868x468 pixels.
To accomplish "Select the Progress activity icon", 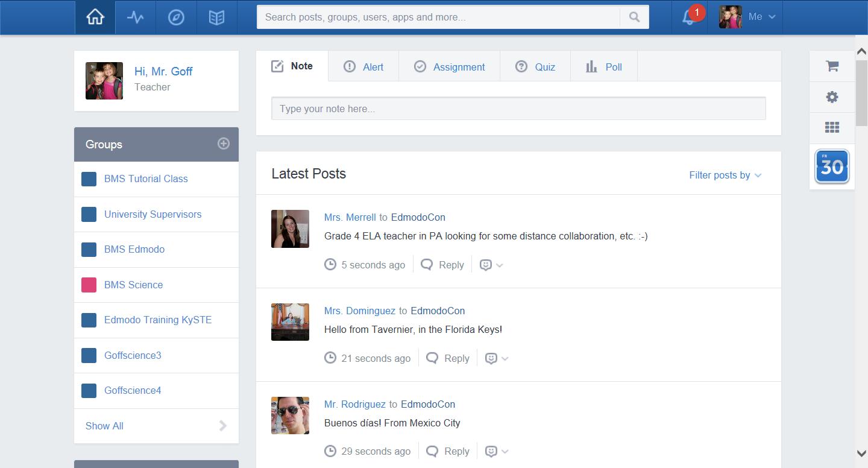I will tap(135, 17).
